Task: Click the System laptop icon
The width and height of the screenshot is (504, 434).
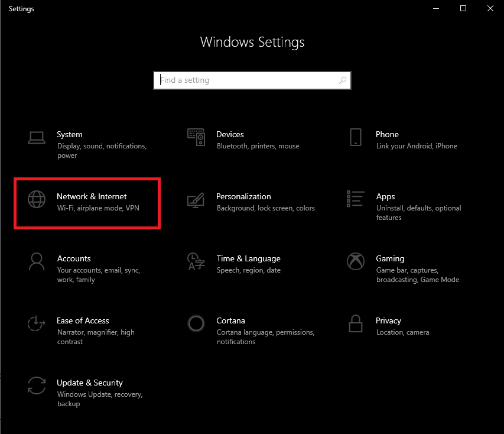Action: 36,138
